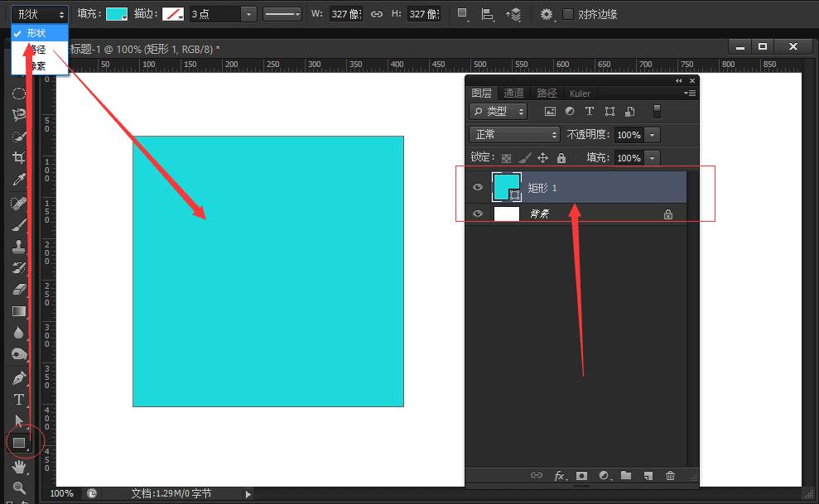Open the 正常 blend mode dropdown

click(x=513, y=134)
